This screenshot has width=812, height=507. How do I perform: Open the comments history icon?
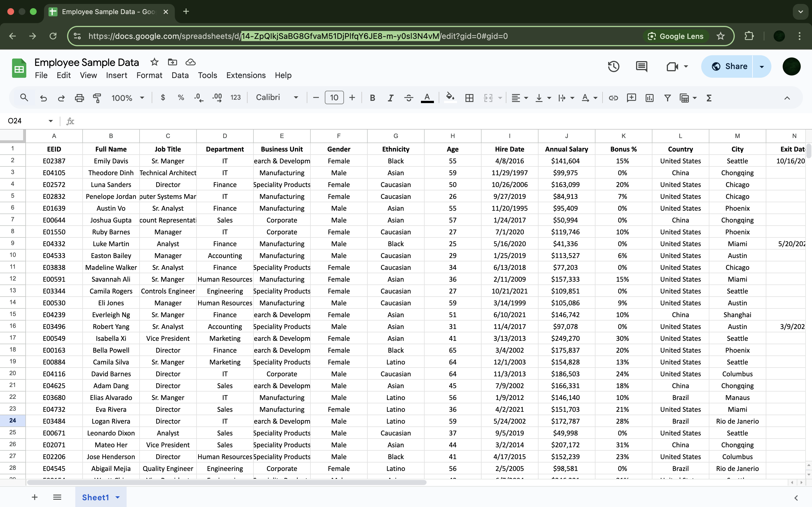coord(641,66)
